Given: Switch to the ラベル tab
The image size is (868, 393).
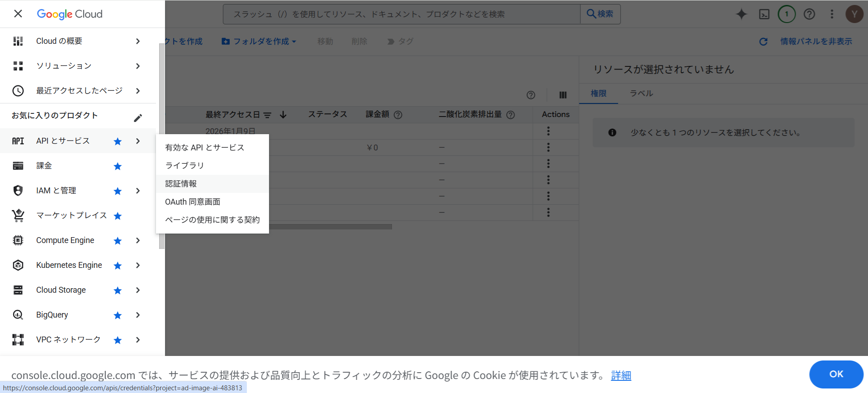Looking at the screenshot, I should (641, 94).
